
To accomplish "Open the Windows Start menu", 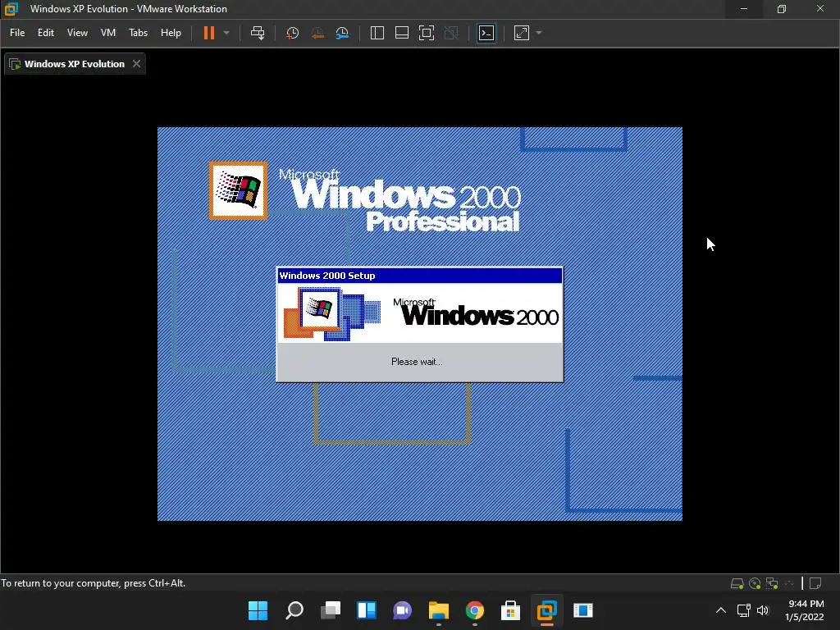I will (x=258, y=610).
